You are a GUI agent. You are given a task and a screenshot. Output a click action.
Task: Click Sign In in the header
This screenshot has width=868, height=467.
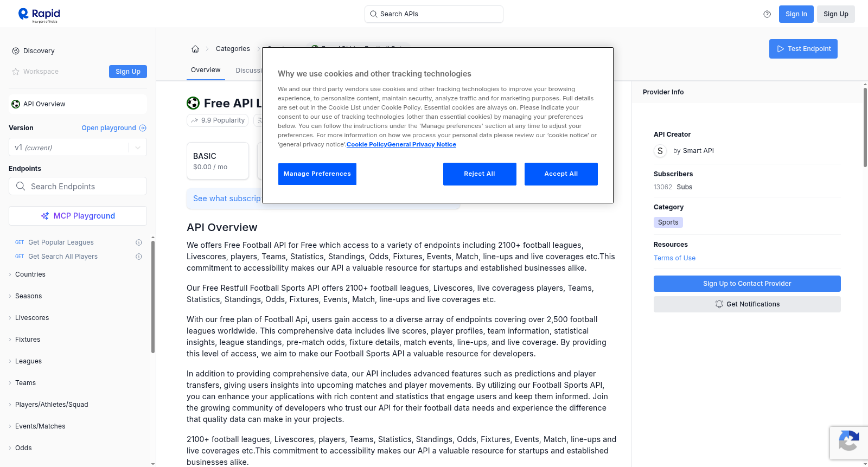(x=796, y=14)
